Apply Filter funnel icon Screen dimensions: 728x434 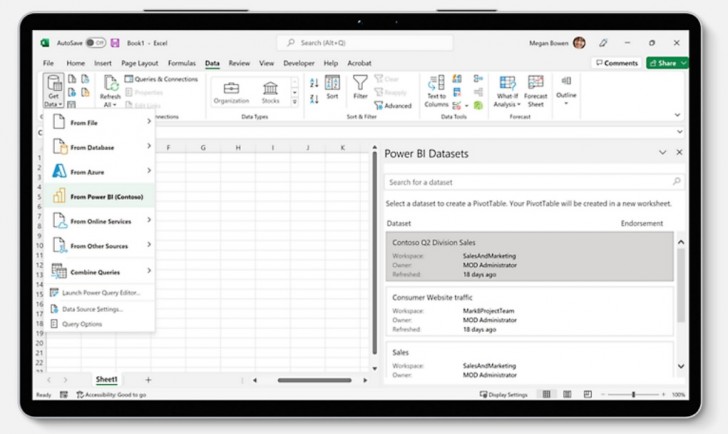tap(360, 82)
